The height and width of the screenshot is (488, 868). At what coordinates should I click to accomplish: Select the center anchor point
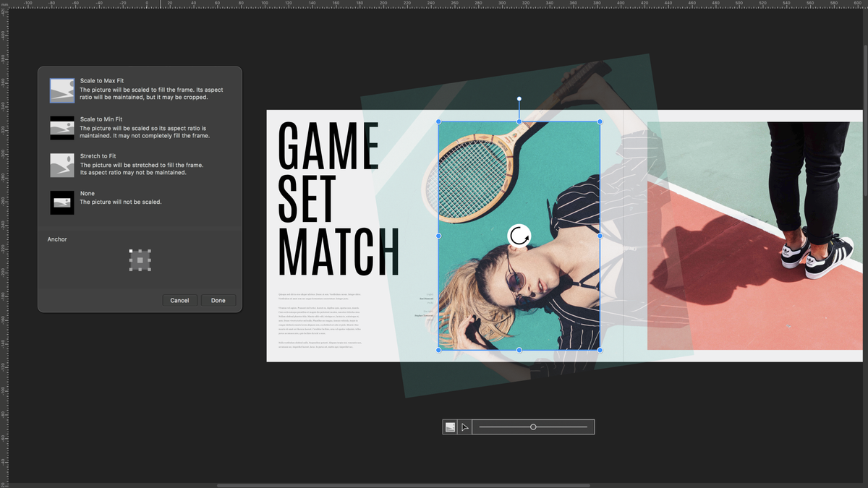pos(140,260)
